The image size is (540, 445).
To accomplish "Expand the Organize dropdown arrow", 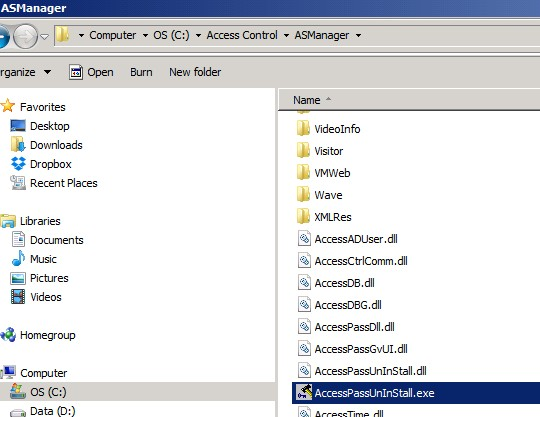I will 48,72.
